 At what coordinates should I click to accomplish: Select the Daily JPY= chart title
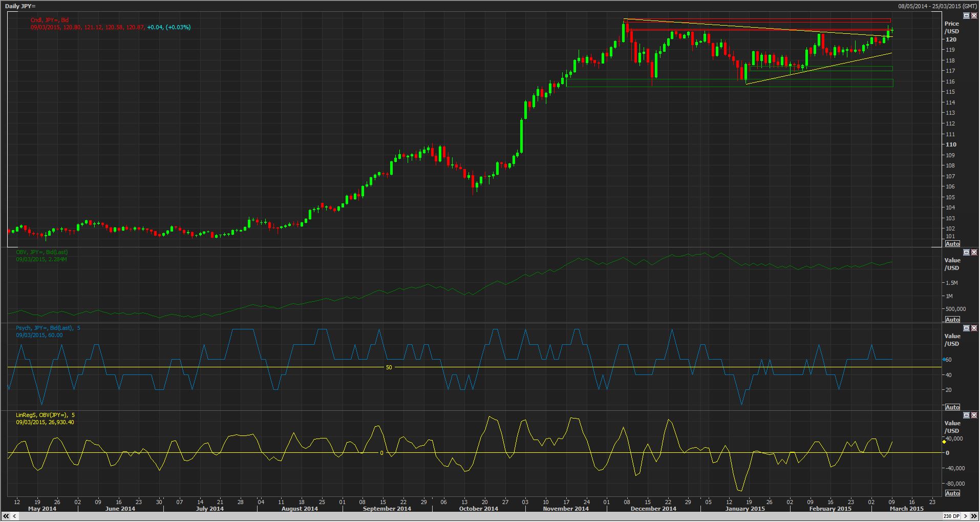pos(19,6)
